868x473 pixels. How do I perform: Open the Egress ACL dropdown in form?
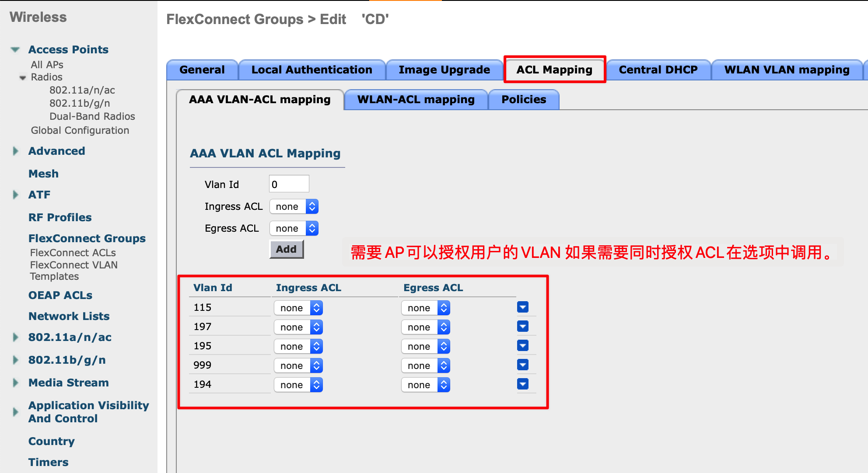tap(294, 228)
